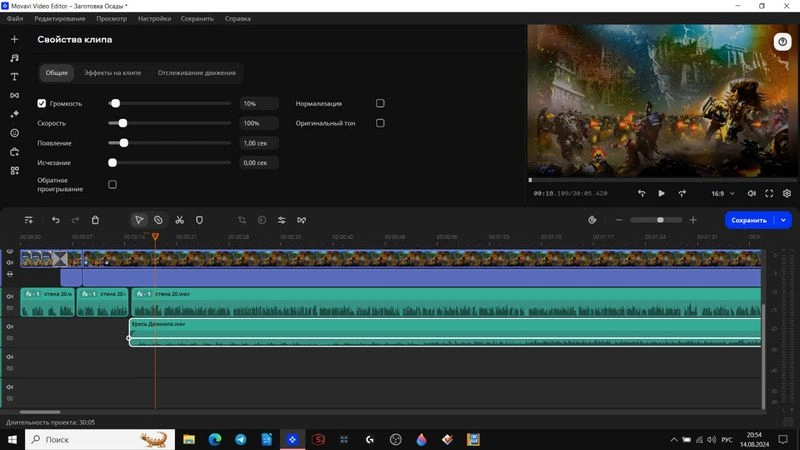This screenshot has width=800, height=450.
Task: Add a marker with the shield icon
Action: (199, 220)
